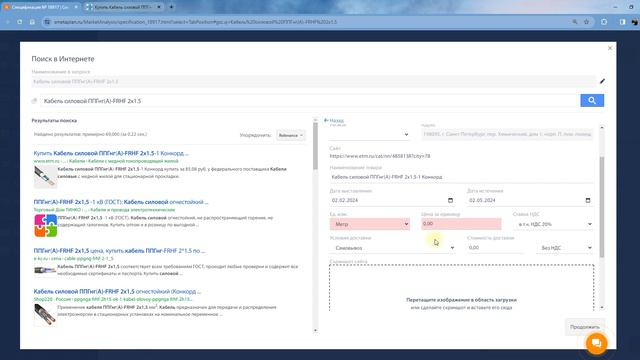Screen dimensions: 640x360
Task: Click the site info icon in address bar
Action: [47, 22]
